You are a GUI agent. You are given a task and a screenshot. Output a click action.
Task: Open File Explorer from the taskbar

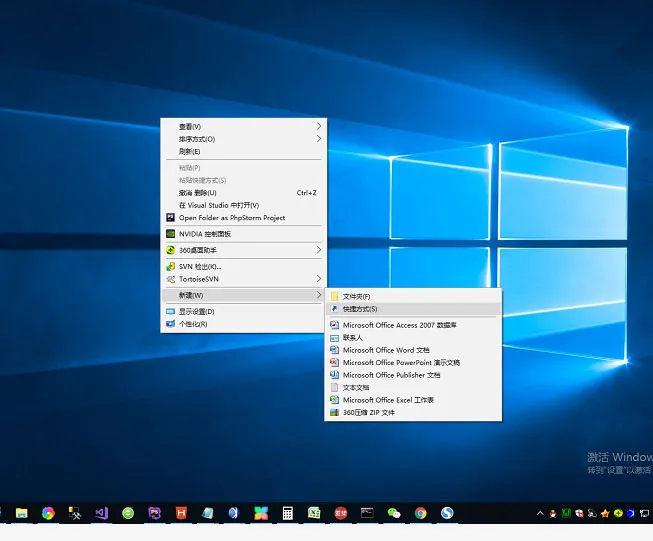click(21, 513)
